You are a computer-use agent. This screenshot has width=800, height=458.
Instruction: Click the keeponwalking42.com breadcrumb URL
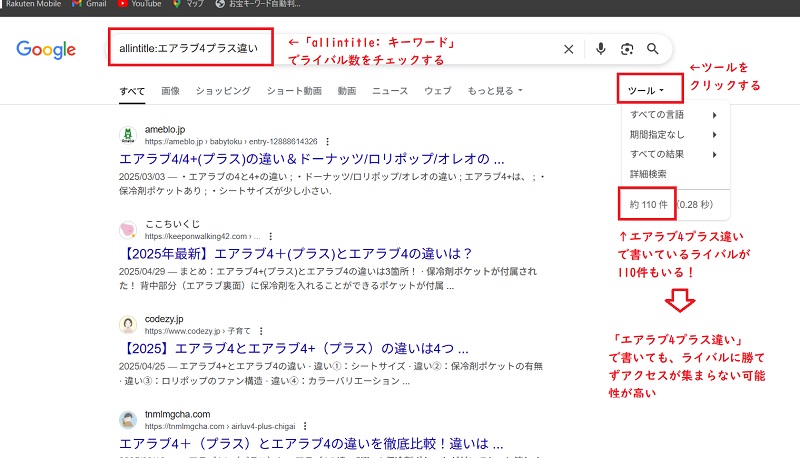tap(203, 236)
